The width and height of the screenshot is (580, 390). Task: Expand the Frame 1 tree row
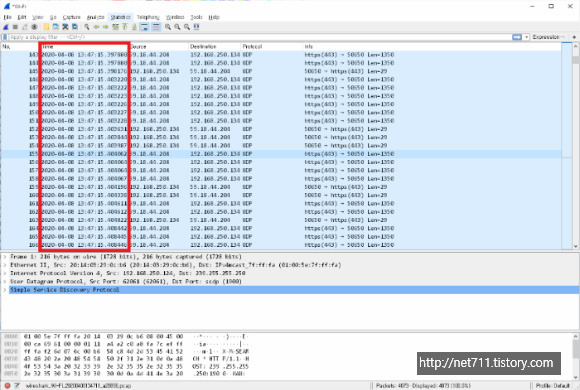pyautogui.click(x=5, y=256)
